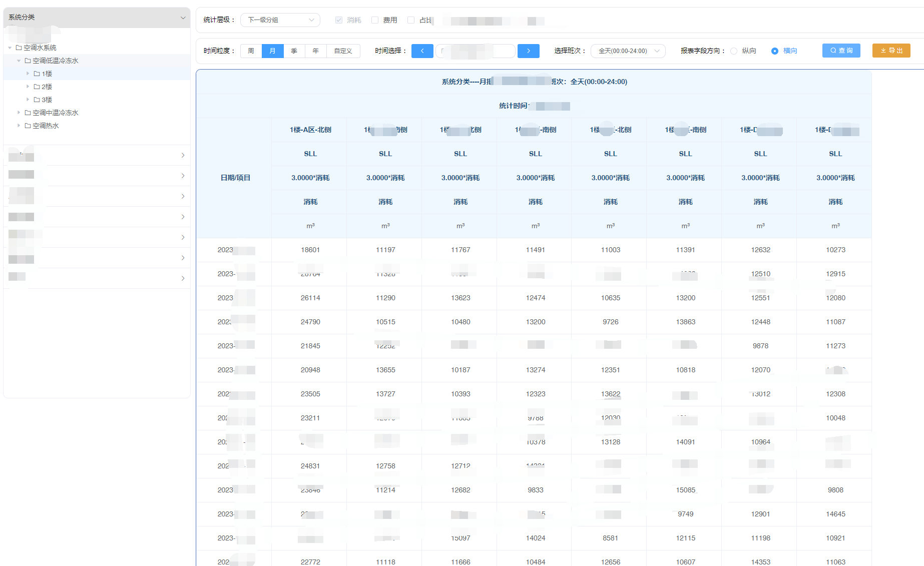
Task: Select 纵向 report direction radio
Action: pyautogui.click(x=734, y=51)
